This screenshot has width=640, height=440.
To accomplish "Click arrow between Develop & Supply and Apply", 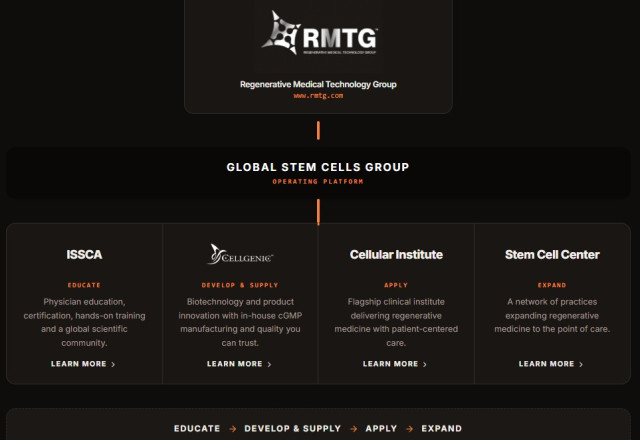I will pos(353,429).
